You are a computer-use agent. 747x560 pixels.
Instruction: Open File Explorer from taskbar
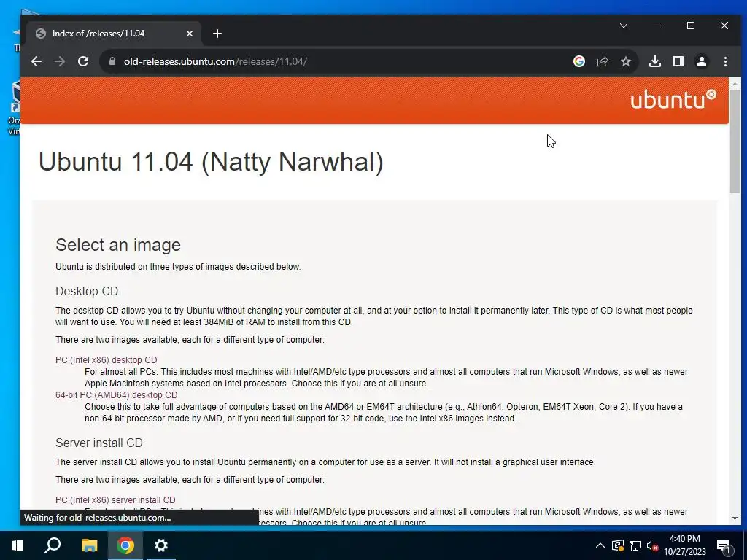click(89, 545)
